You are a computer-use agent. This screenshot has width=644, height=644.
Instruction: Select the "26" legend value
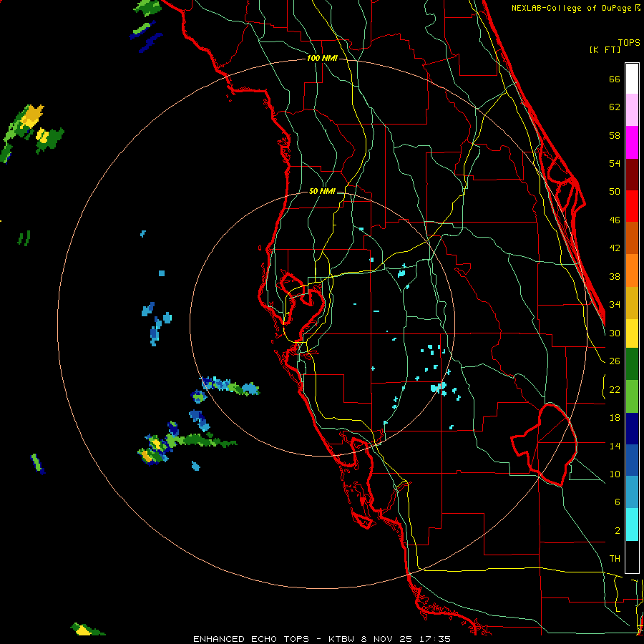pyautogui.click(x=615, y=361)
